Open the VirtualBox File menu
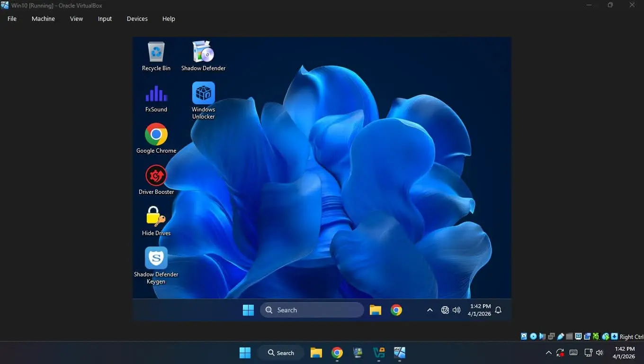Screen dimensions: 644x364 tap(12, 19)
